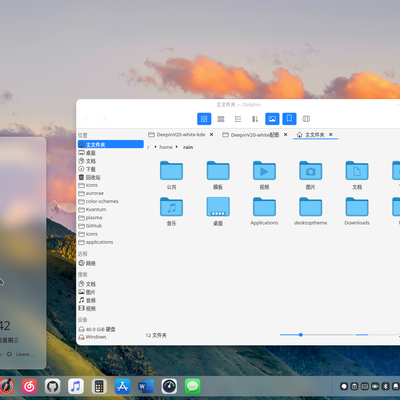Viewport: 400px width, 400px height.
Task: Select the 公共 folder
Action: click(x=171, y=175)
